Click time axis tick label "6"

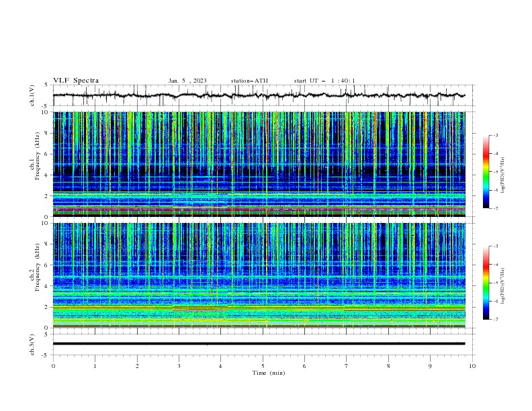tap(304, 366)
